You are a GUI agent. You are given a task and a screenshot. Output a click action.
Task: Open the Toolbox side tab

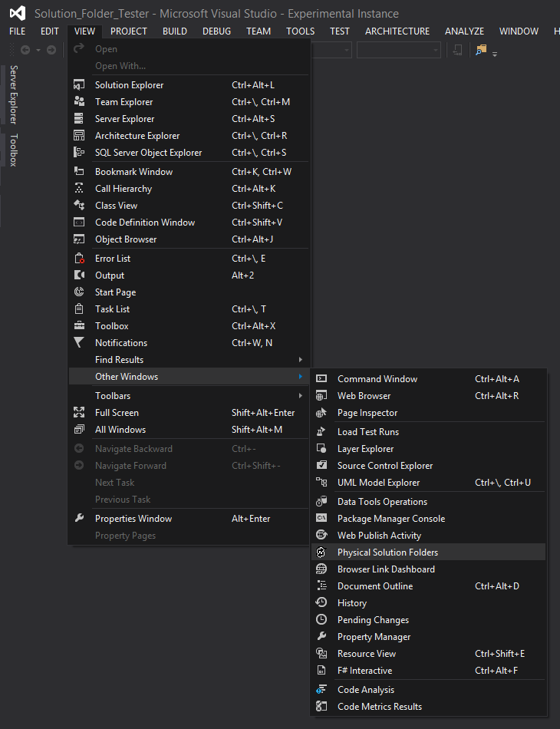[x=14, y=150]
